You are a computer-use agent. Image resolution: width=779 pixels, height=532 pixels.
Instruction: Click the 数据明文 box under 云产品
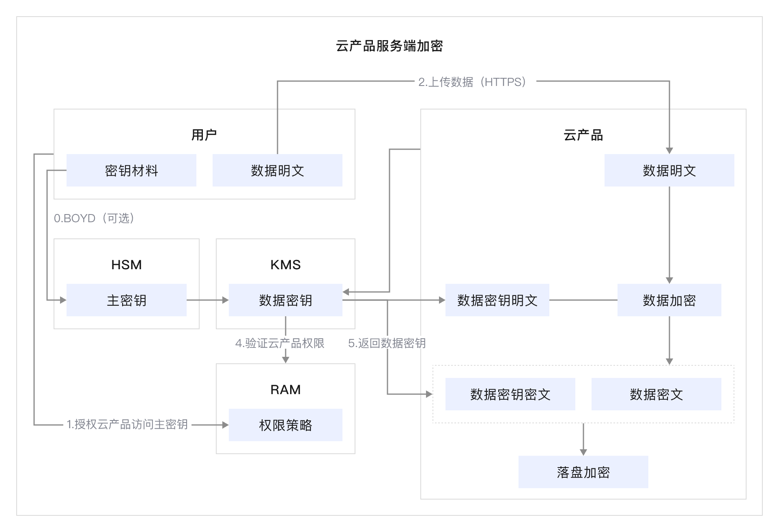pos(669,170)
